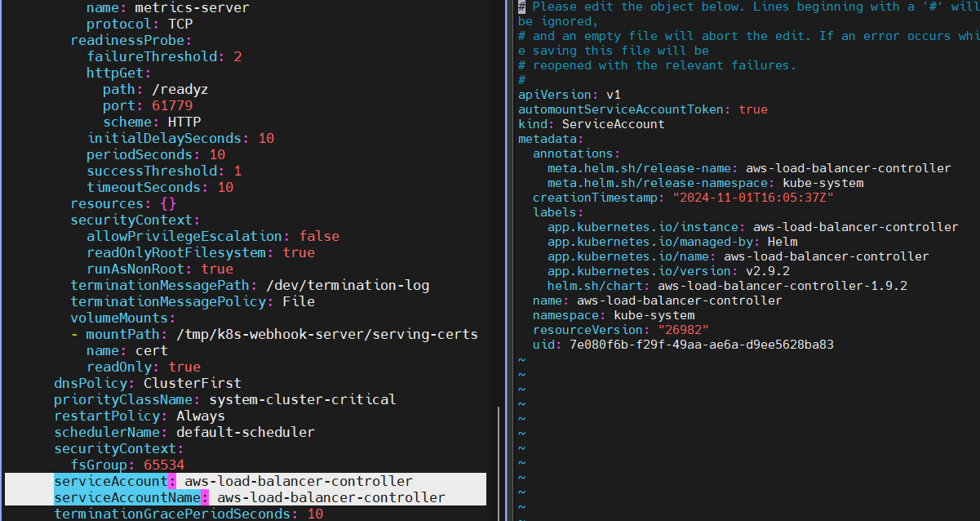Click the kind ServiceAccount line

click(591, 124)
